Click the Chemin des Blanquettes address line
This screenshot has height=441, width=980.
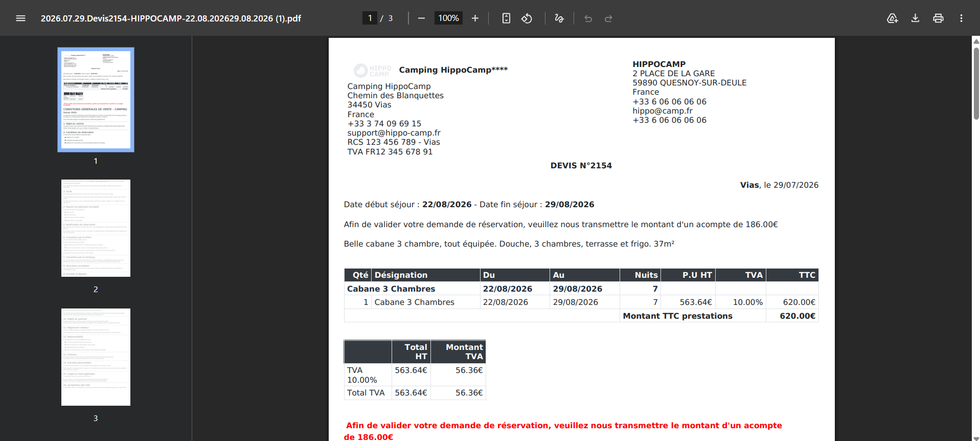(x=396, y=96)
